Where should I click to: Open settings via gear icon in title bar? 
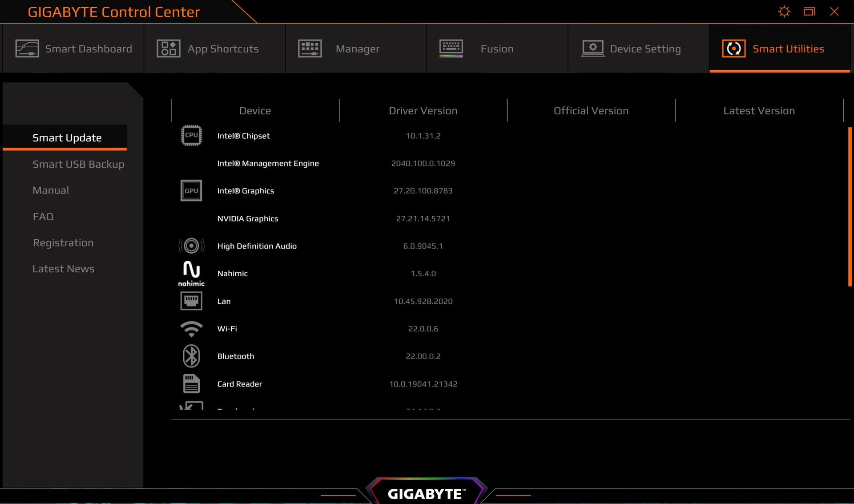(x=784, y=12)
